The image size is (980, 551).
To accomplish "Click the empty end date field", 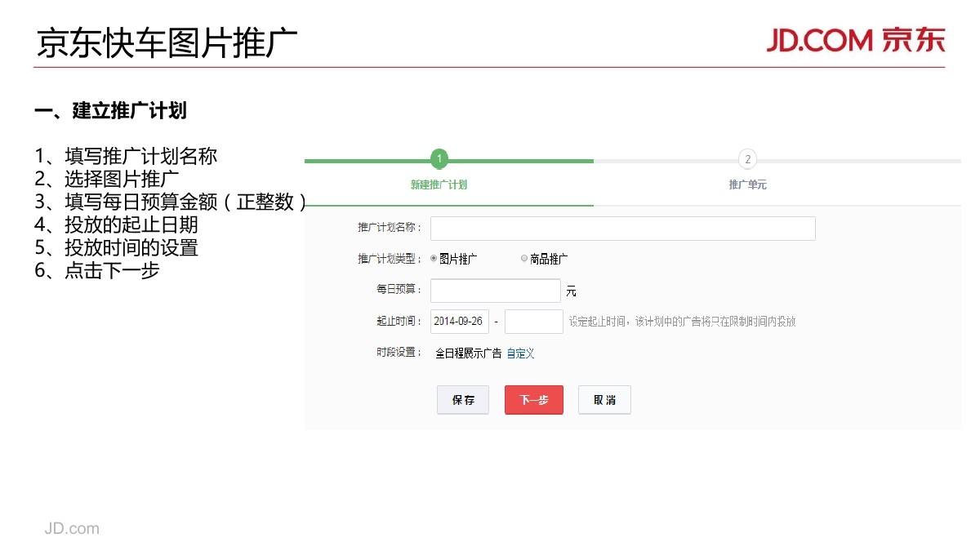I will click(534, 322).
